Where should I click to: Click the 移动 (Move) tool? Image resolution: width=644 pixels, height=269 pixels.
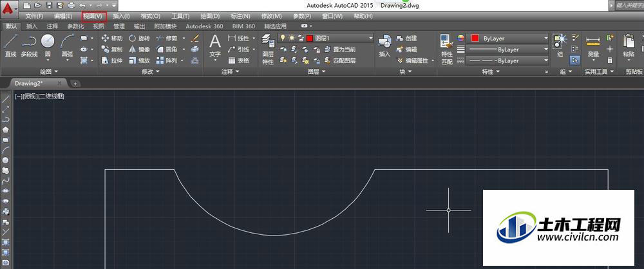coord(111,38)
